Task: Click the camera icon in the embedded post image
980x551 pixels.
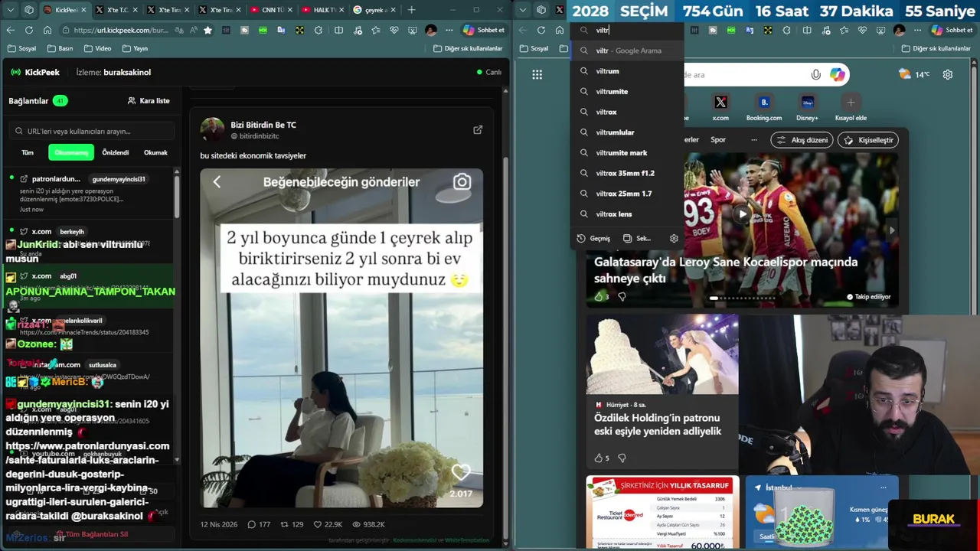Action: 462,182
